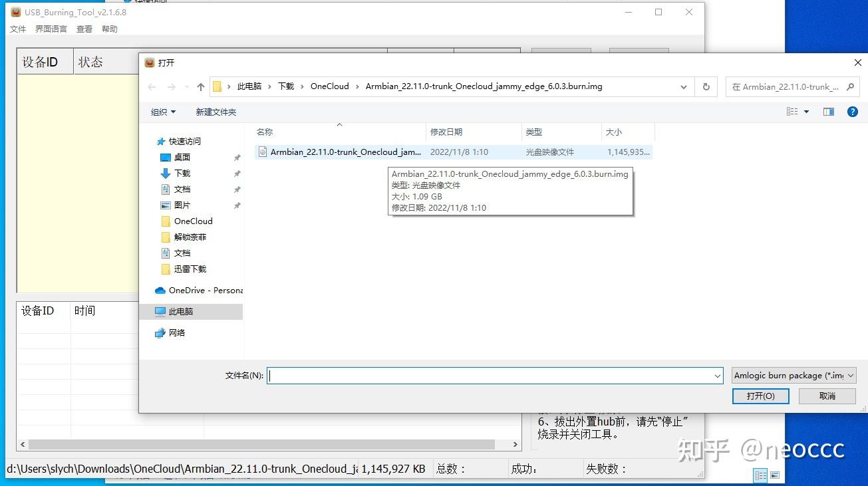Viewport: 868px width, 486px height.
Task: Sort files by 大小 column
Action: pos(628,132)
